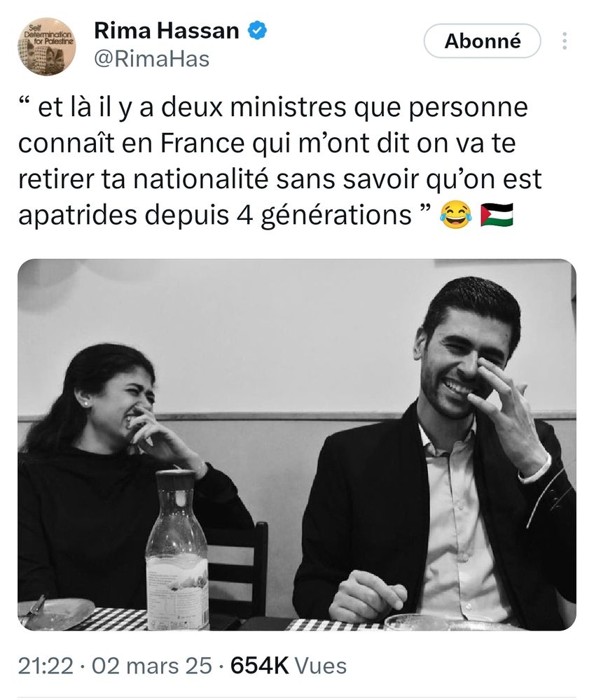
Task: Click the Palestinian flag emoji
Action: [497, 215]
